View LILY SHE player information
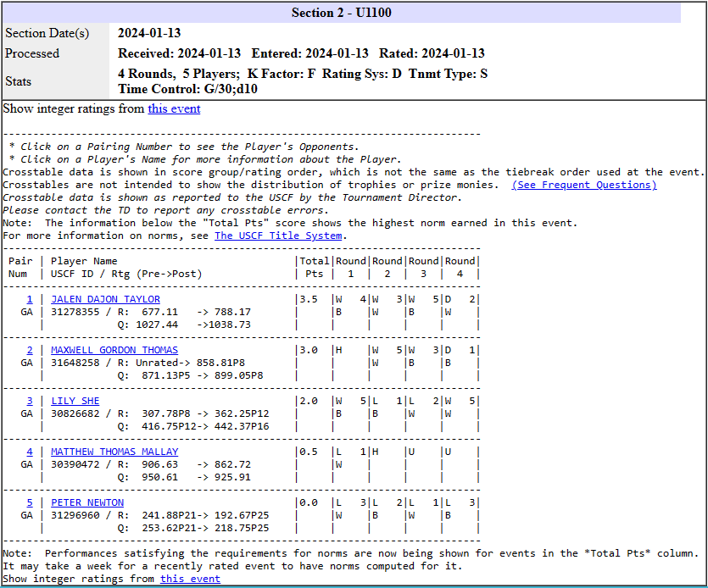The height and width of the screenshot is (588, 708). [75, 401]
